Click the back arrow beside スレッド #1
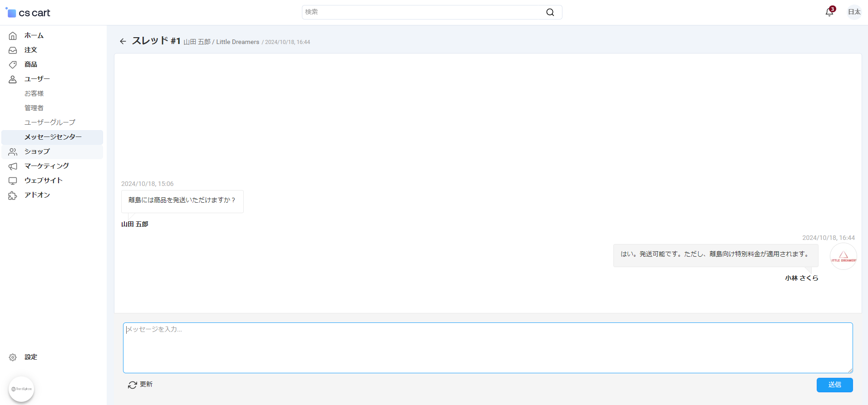Screen dimensions: 868x405 pyautogui.click(x=123, y=41)
